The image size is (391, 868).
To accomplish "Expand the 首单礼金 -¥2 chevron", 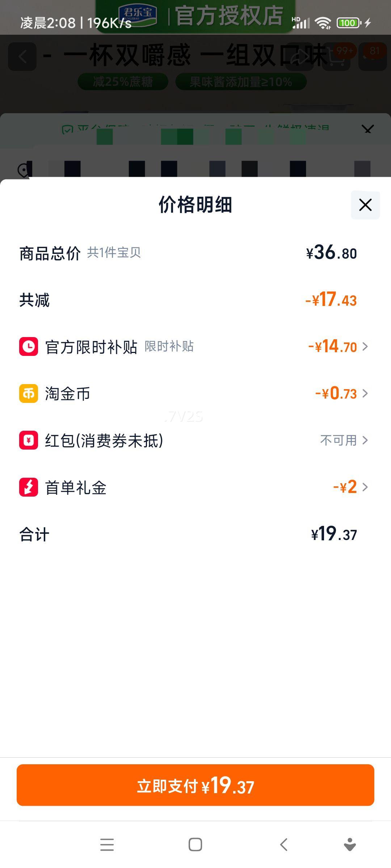I will 365,487.
